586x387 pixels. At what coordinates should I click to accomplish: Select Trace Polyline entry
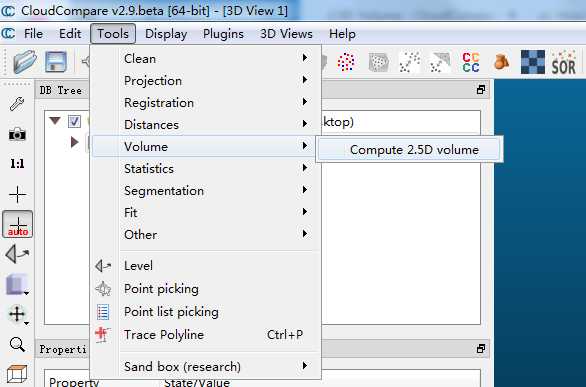[x=206, y=335]
